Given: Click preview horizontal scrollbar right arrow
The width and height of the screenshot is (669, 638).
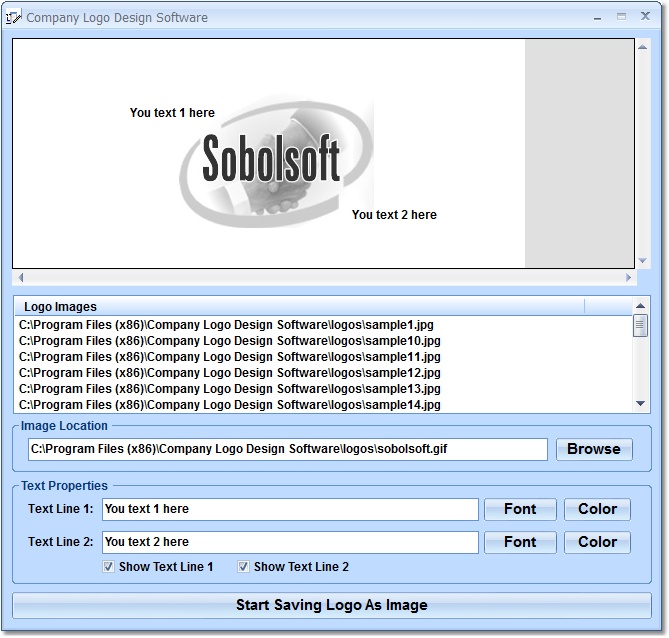Looking at the screenshot, I should [628, 277].
